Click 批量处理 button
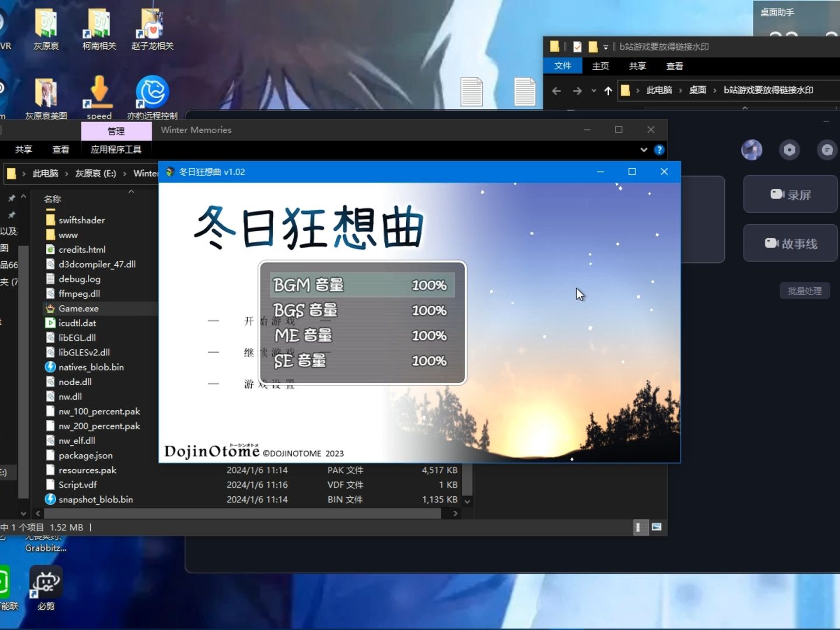This screenshot has height=630, width=840. click(x=804, y=290)
